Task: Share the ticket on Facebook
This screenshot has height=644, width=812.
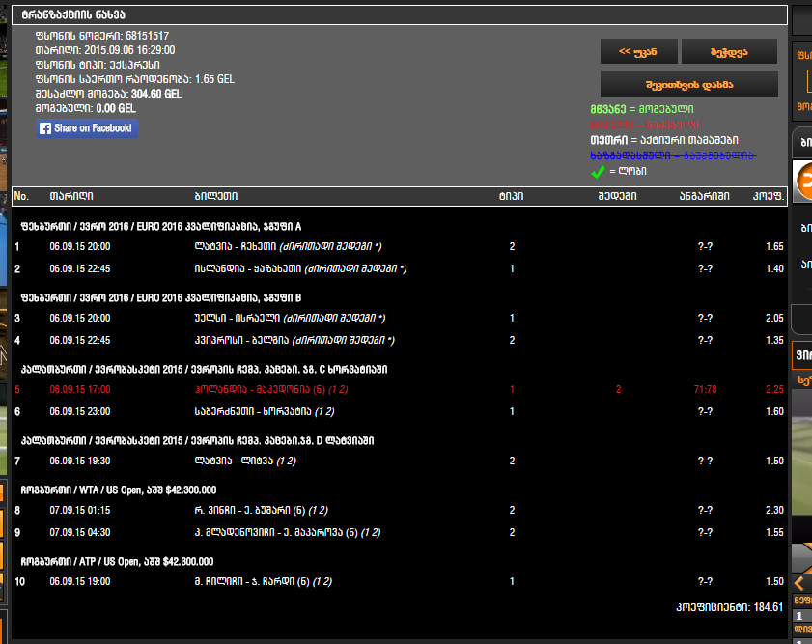Action: click(87, 128)
